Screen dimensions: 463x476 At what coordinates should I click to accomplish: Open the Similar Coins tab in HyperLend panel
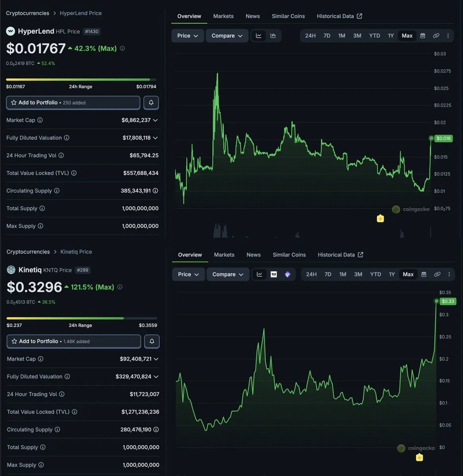point(288,16)
